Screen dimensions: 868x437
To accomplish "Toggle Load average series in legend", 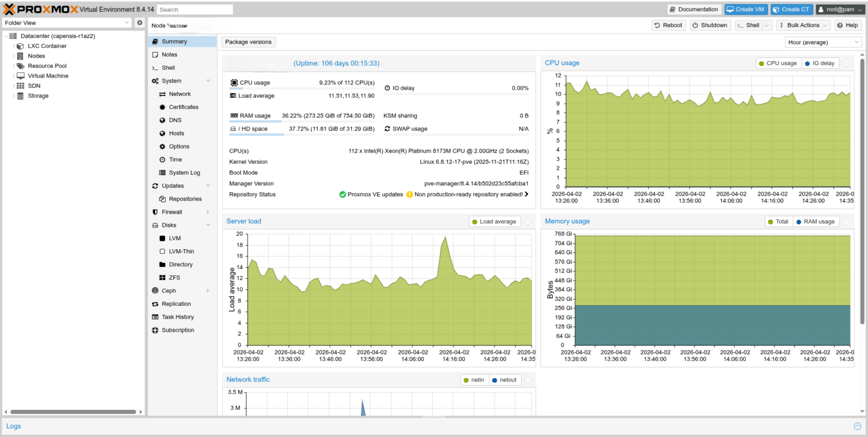I will pyautogui.click(x=494, y=222).
